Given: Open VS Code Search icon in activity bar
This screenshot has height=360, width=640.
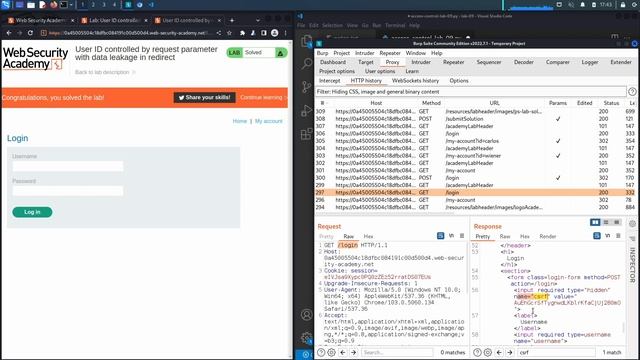Looking at the screenshot, I should [306, 64].
